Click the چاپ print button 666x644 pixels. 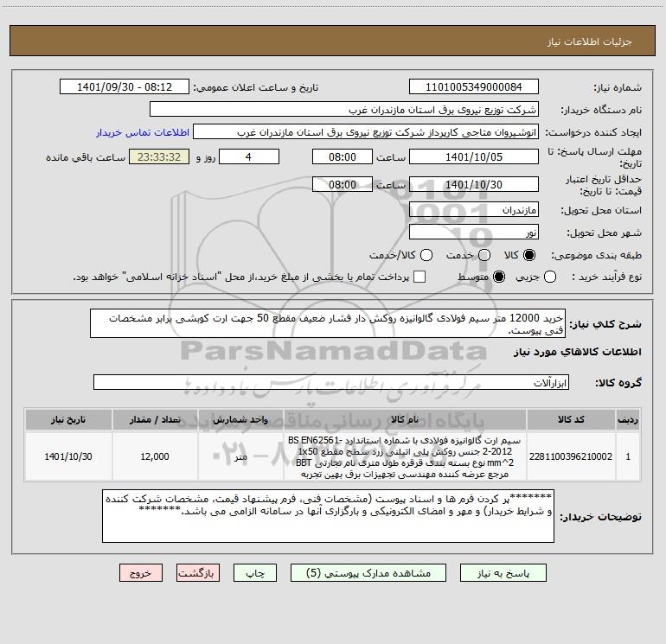pyautogui.click(x=255, y=573)
